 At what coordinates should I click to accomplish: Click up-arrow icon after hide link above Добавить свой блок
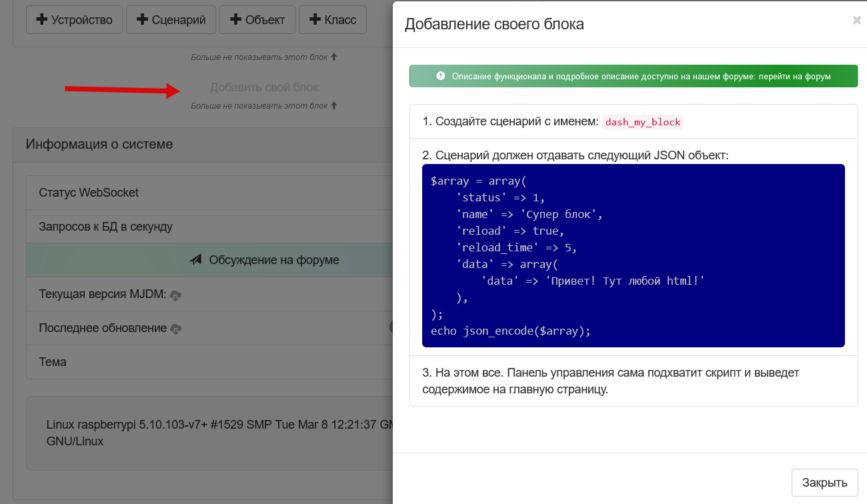[334, 57]
